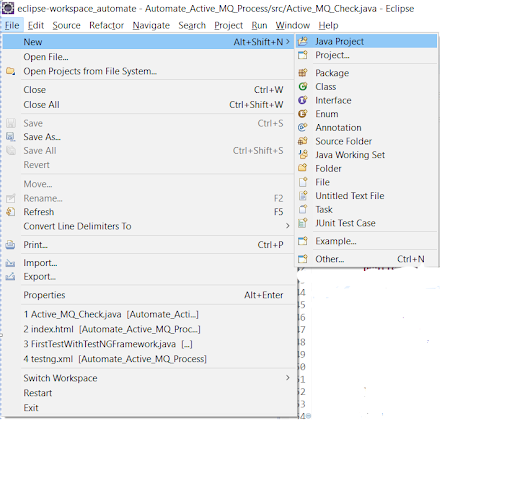
Task: Click the Folder icon in New submenu
Action: click(x=303, y=168)
